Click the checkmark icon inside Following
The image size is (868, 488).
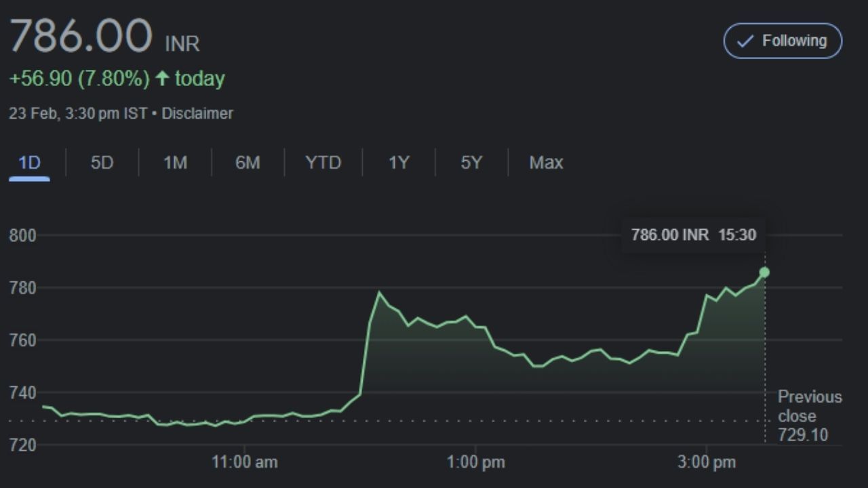click(x=745, y=41)
